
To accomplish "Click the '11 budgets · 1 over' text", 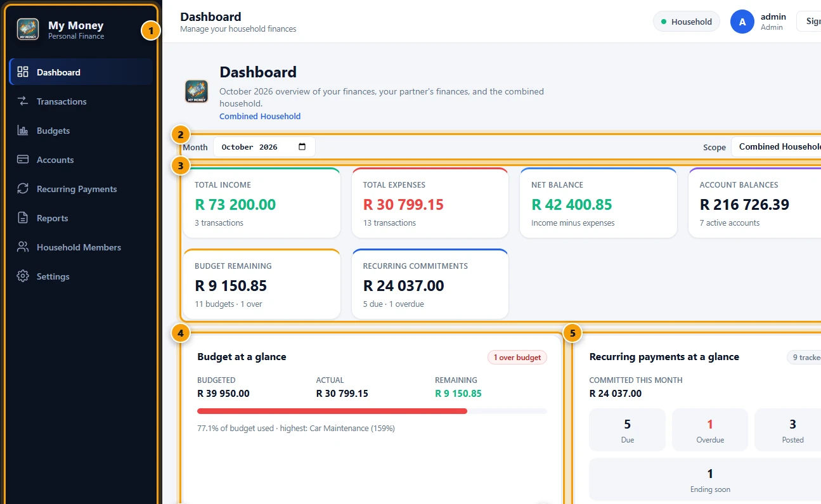I will [228, 304].
